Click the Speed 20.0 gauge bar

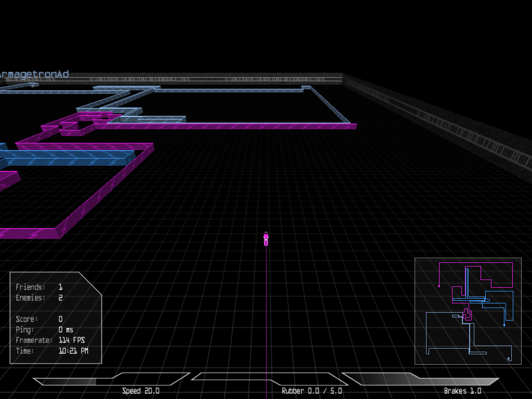pos(112,380)
